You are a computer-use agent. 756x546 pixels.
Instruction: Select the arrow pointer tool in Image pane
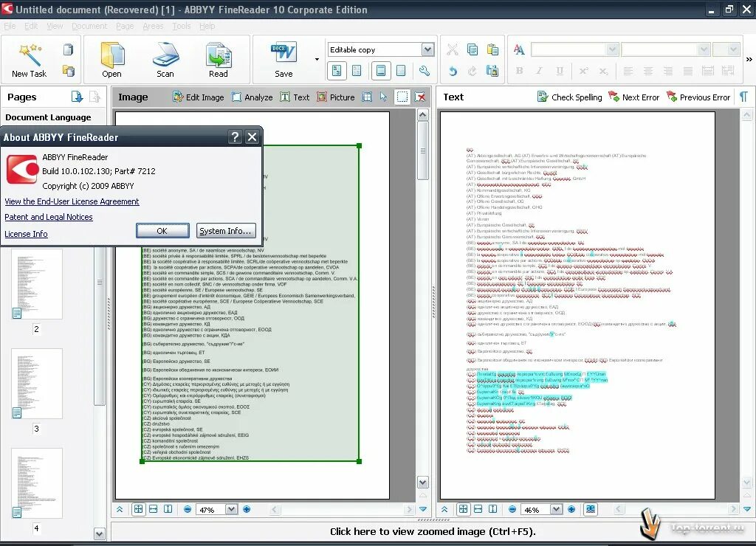tap(383, 97)
